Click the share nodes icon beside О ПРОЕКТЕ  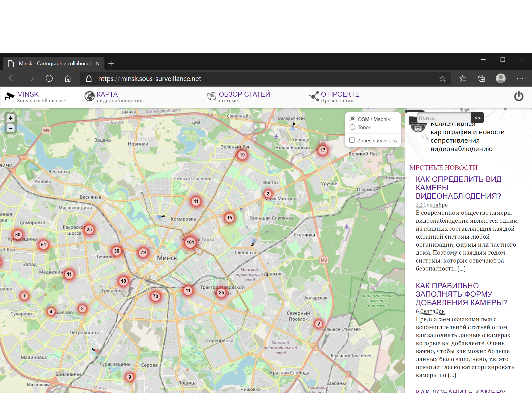pyautogui.click(x=314, y=96)
